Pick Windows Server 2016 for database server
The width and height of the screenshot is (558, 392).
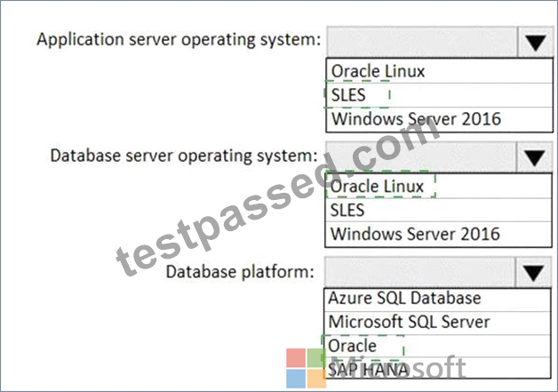point(438,235)
